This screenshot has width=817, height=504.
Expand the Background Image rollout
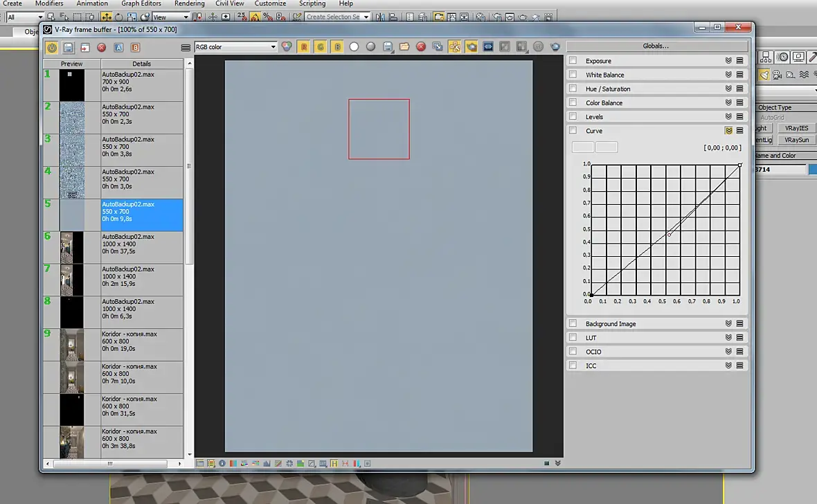click(728, 324)
